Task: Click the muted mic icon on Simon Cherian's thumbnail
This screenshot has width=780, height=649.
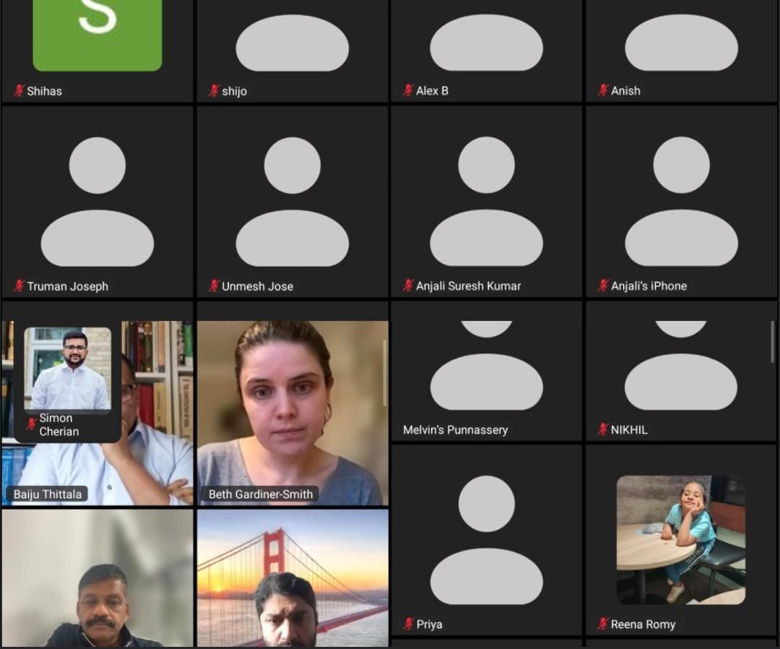Action: click(31, 424)
